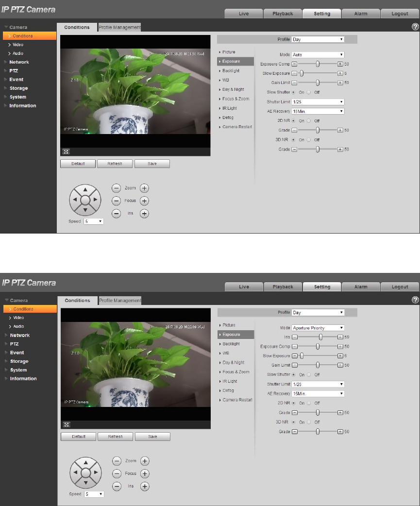Image resolution: width=420 pixels, height=506 pixels.
Task: Increase Iris value 59 with plus icon
Action: click(340, 337)
